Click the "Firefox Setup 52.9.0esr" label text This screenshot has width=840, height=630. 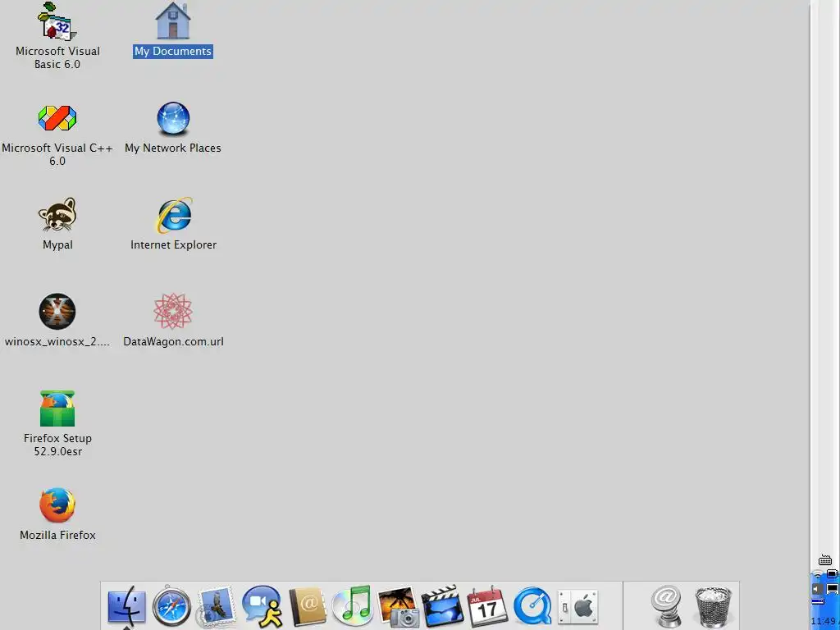point(57,445)
